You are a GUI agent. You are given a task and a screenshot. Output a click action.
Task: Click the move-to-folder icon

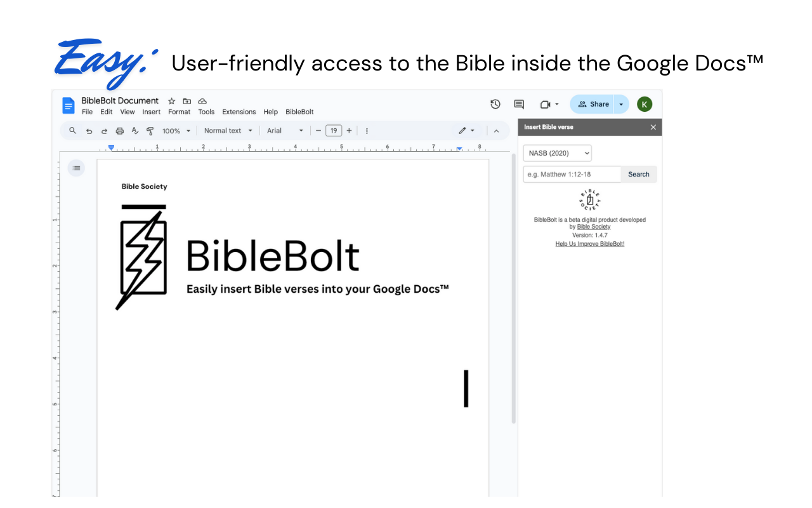[x=187, y=101]
